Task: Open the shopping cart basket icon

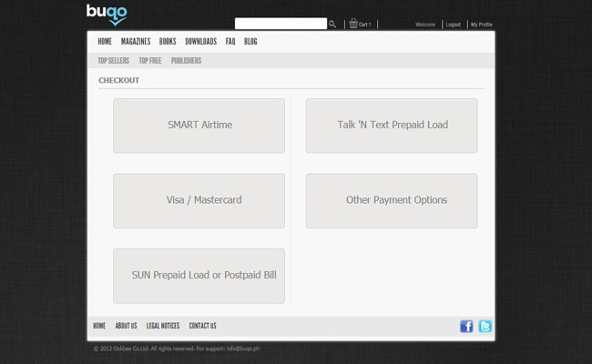Action: [353, 24]
